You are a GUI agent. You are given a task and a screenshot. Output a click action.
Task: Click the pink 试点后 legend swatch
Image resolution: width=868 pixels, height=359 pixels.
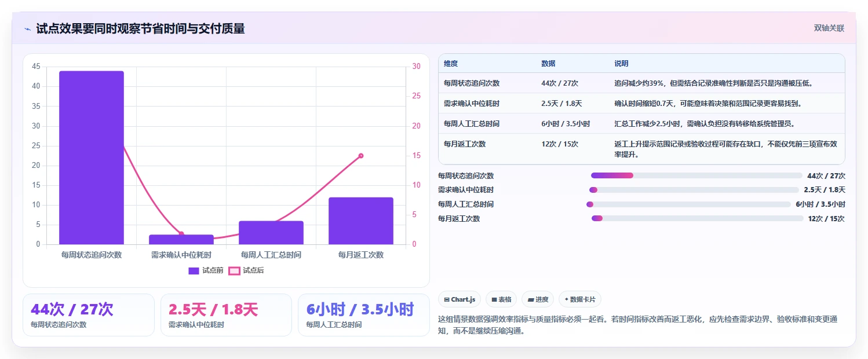pyautogui.click(x=234, y=270)
